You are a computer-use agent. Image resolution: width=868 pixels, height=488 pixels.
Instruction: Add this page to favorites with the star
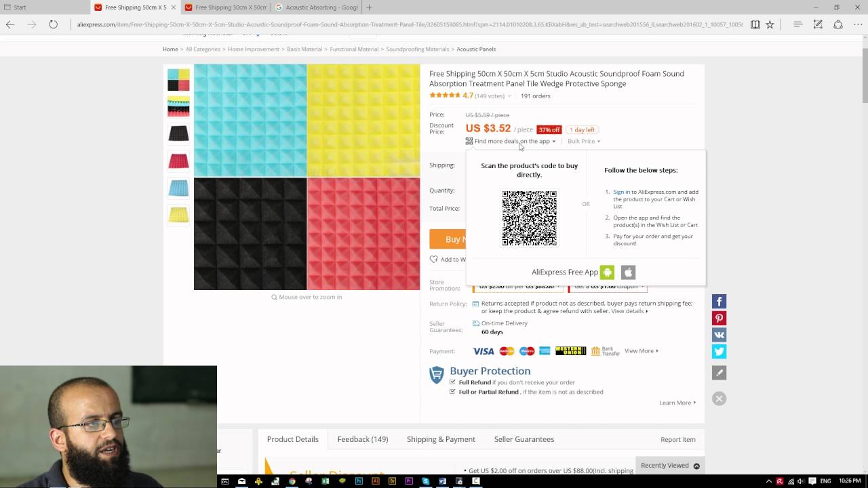pos(770,24)
